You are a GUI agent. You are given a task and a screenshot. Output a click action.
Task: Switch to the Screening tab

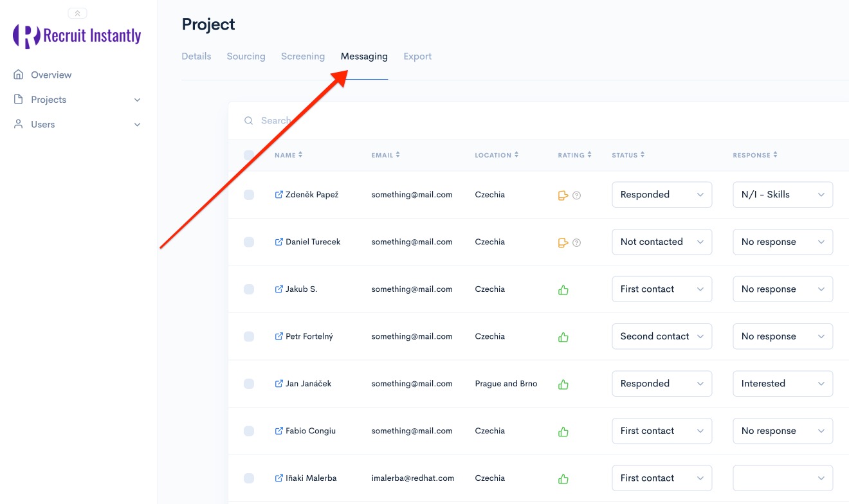point(303,57)
